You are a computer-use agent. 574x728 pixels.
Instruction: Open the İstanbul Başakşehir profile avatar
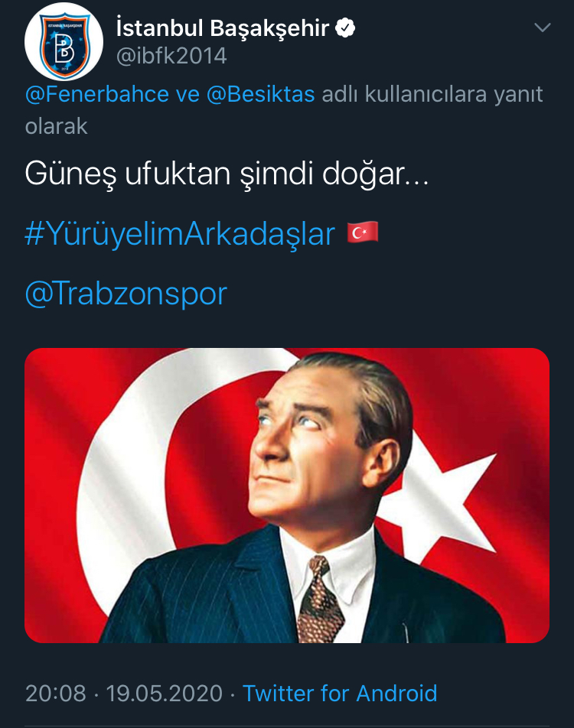pos(64,42)
